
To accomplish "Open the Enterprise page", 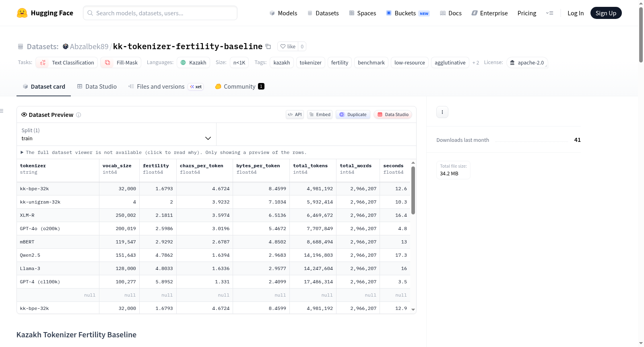I will pyautogui.click(x=489, y=13).
